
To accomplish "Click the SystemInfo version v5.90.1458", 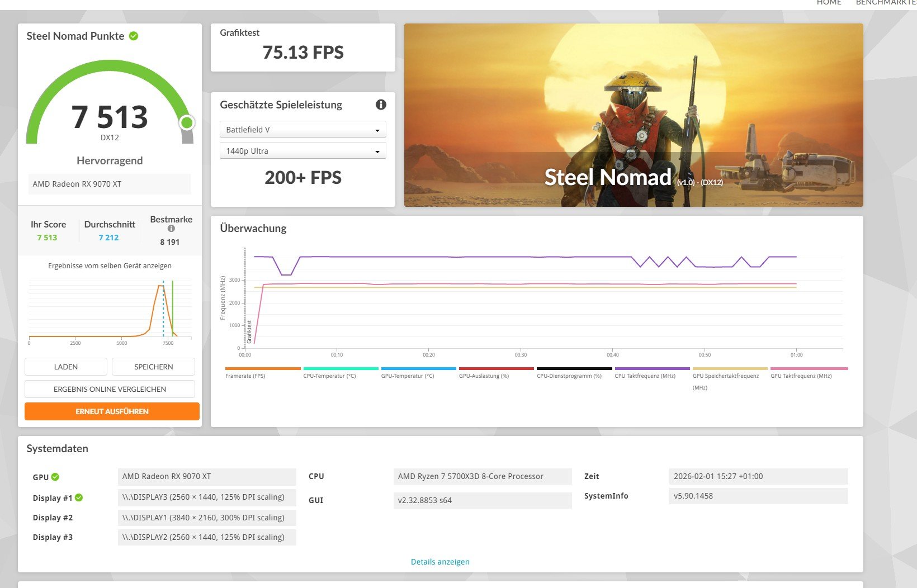I will point(758,496).
